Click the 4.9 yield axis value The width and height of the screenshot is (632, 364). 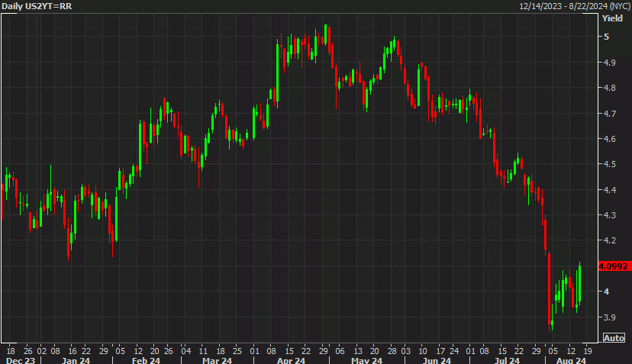609,63
